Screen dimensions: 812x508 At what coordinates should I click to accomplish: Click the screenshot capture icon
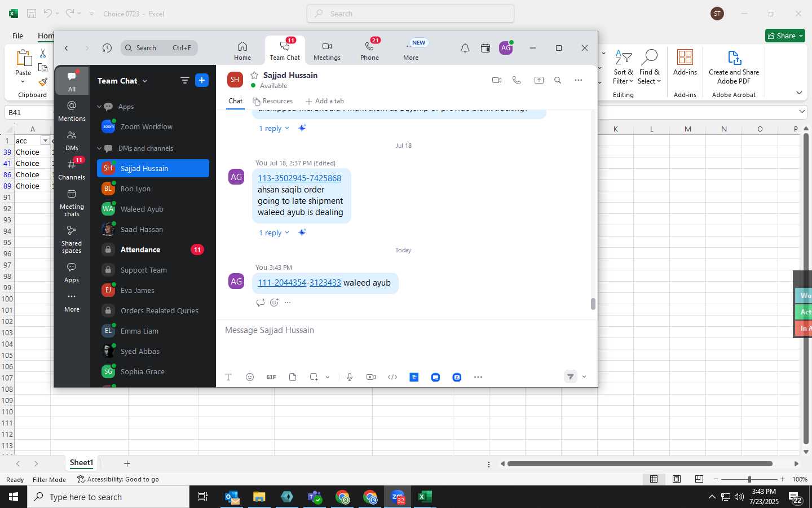point(314,377)
